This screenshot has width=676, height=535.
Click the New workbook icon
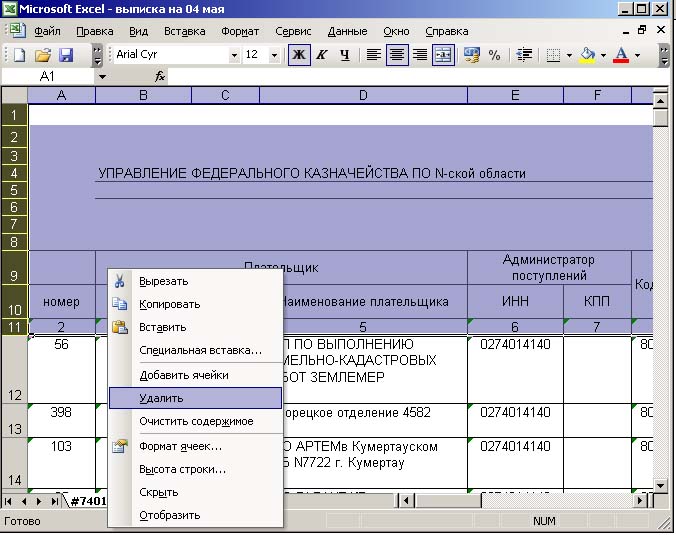pos(19,55)
